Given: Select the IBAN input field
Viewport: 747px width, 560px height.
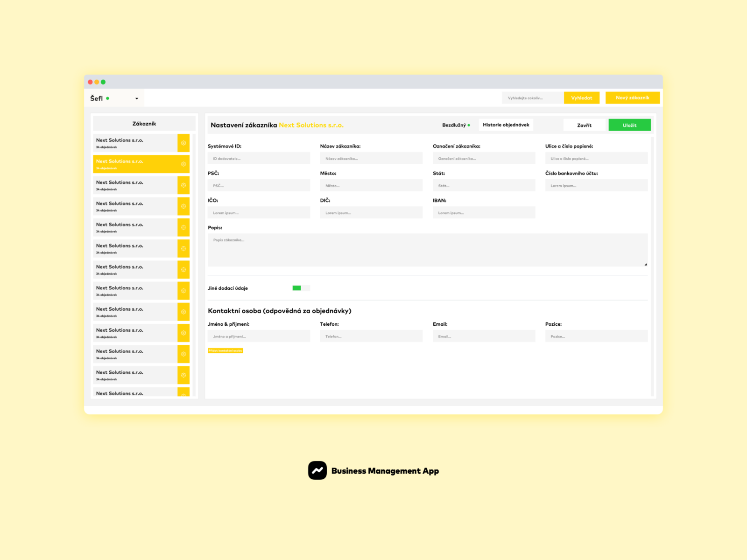Looking at the screenshot, I should 484,212.
